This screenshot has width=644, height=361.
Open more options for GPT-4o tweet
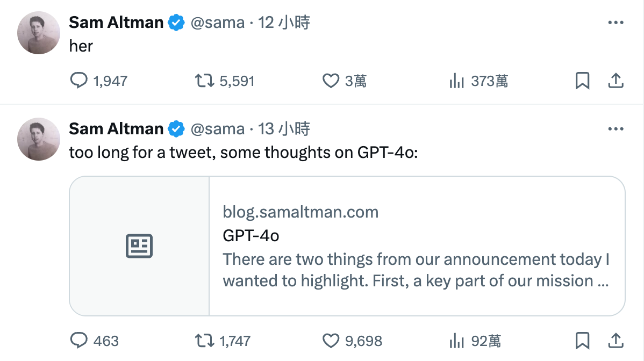(615, 129)
